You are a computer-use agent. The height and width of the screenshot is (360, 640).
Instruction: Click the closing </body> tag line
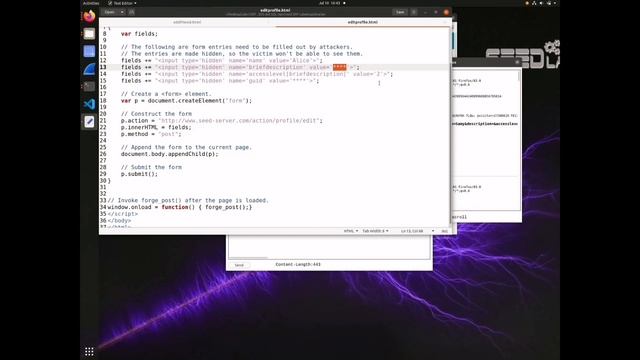119,220
